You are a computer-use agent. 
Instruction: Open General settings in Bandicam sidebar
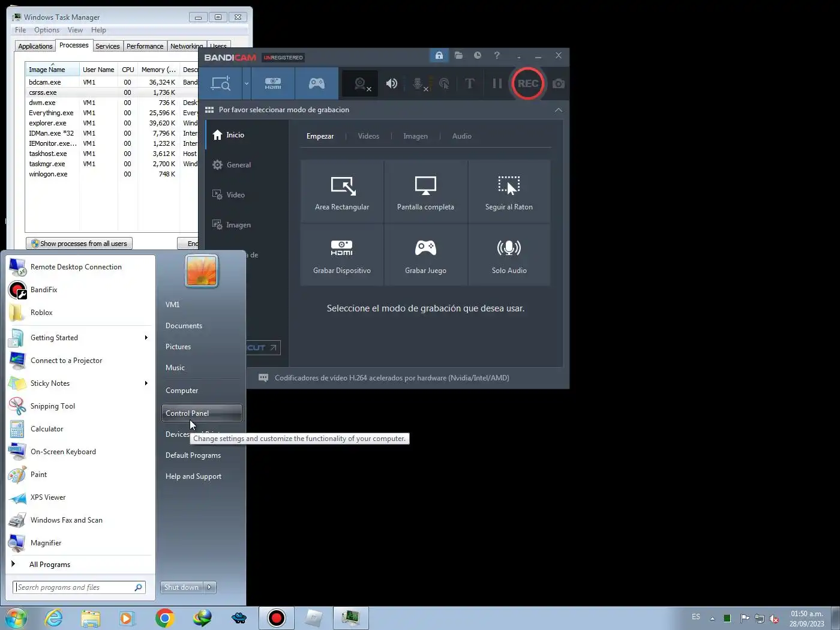(x=247, y=165)
